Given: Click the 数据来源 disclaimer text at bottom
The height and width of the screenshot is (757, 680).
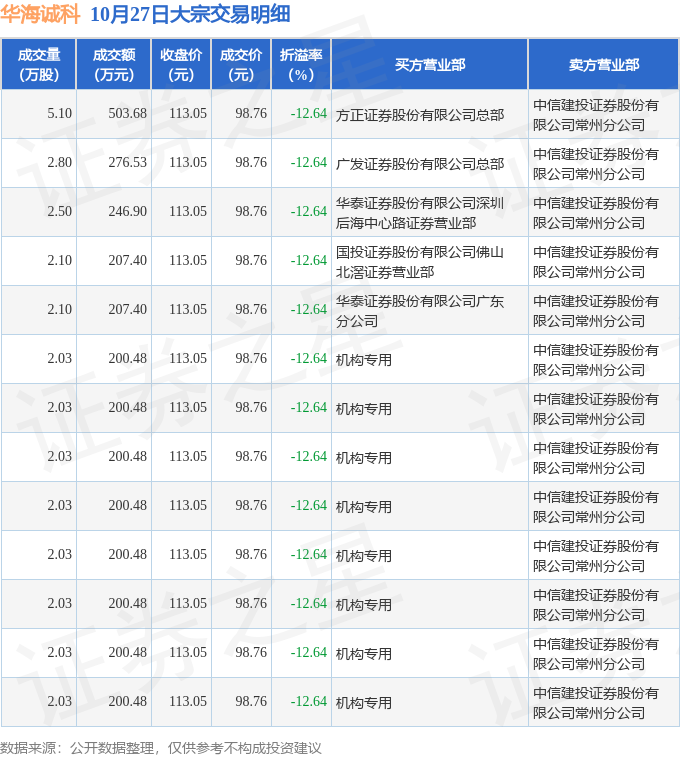Looking at the screenshot, I should 161,747.
